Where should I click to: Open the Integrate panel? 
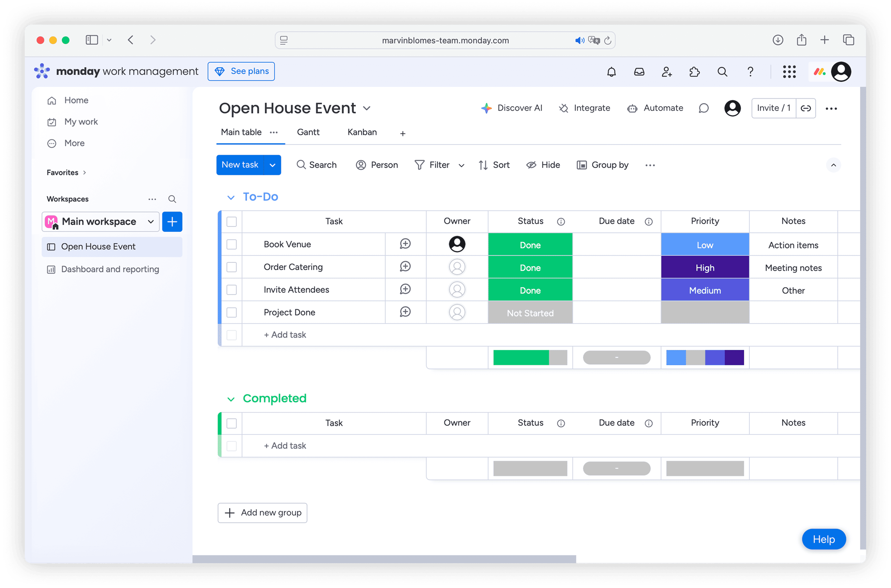(x=584, y=108)
